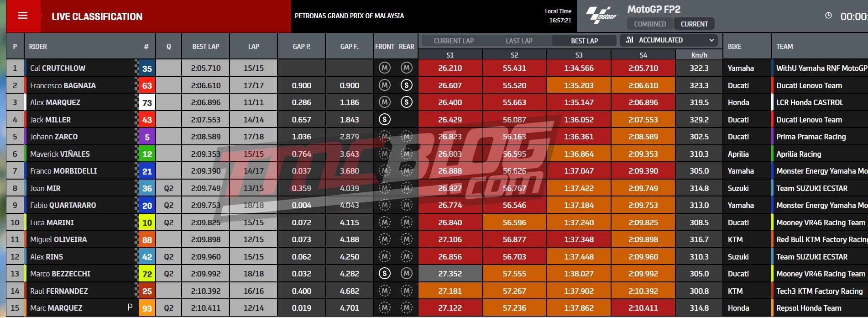Viewport: 868px width, 318px height.
Task: Click the S4 sector header
Action: [x=643, y=55]
